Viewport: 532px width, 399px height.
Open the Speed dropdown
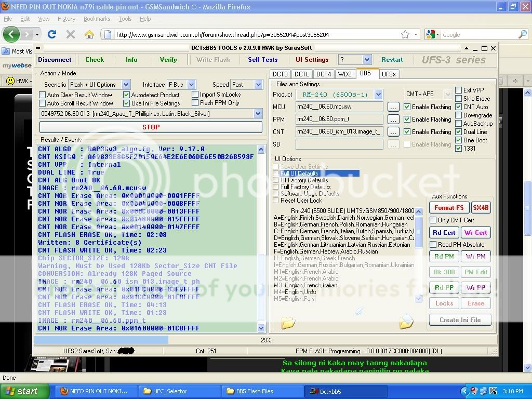pos(259,85)
